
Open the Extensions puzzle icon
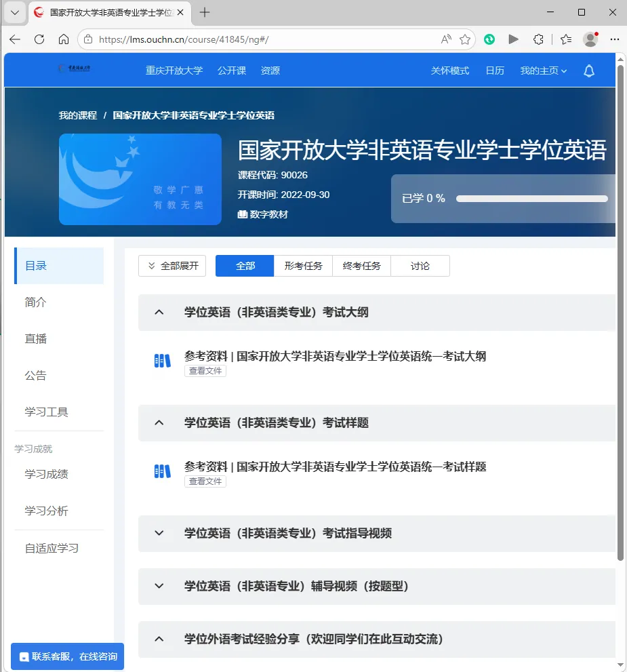click(x=538, y=39)
